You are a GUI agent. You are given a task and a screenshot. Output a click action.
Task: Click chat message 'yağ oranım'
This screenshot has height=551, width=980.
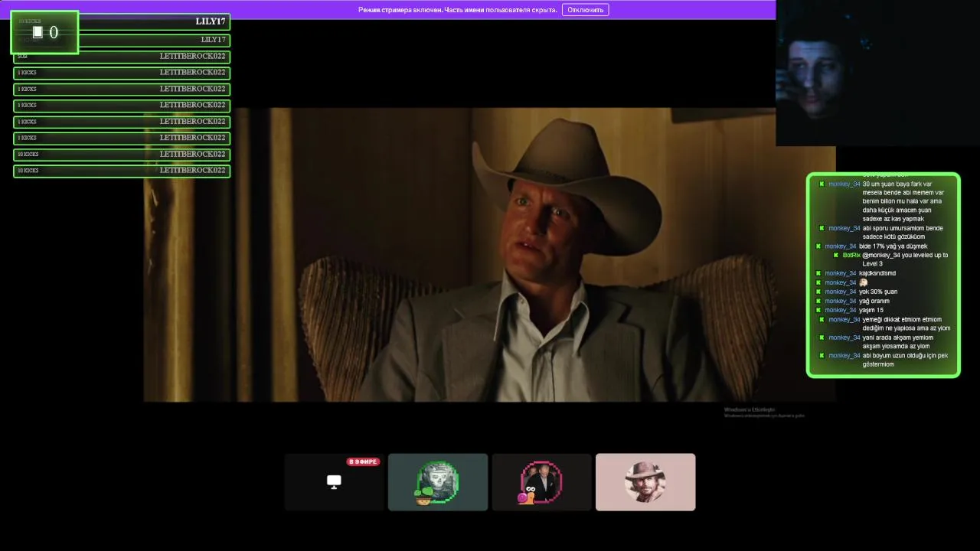click(x=874, y=301)
